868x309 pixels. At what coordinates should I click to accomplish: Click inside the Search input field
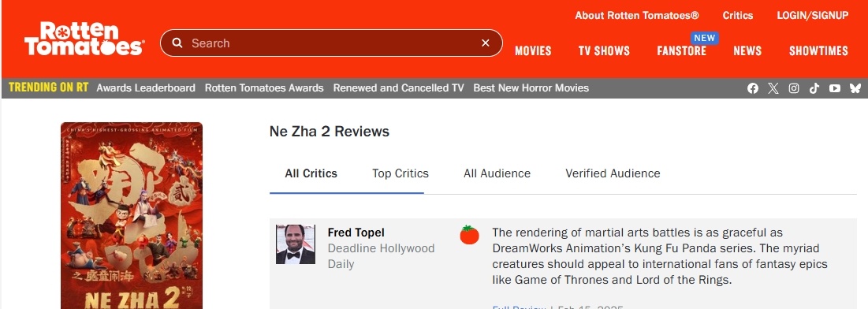[x=331, y=43]
